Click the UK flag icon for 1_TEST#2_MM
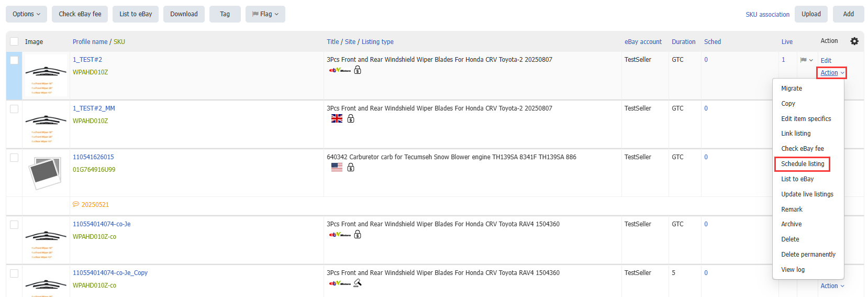868x297 pixels. point(337,119)
